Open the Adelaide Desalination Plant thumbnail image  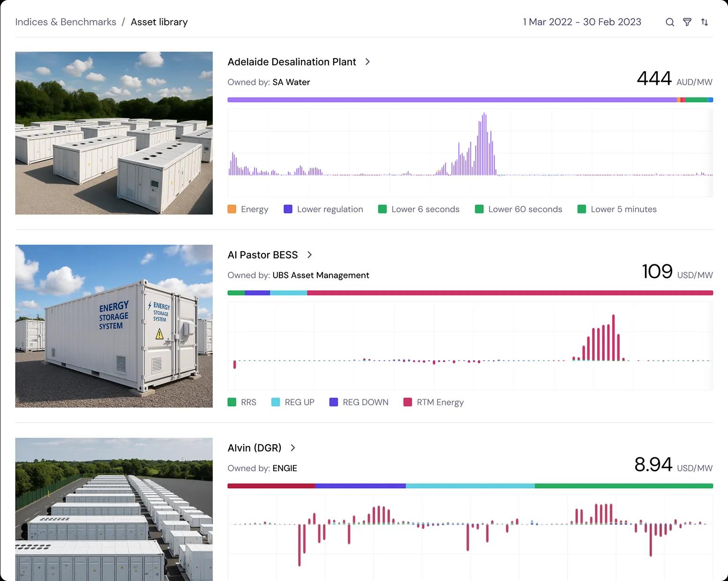coord(114,133)
